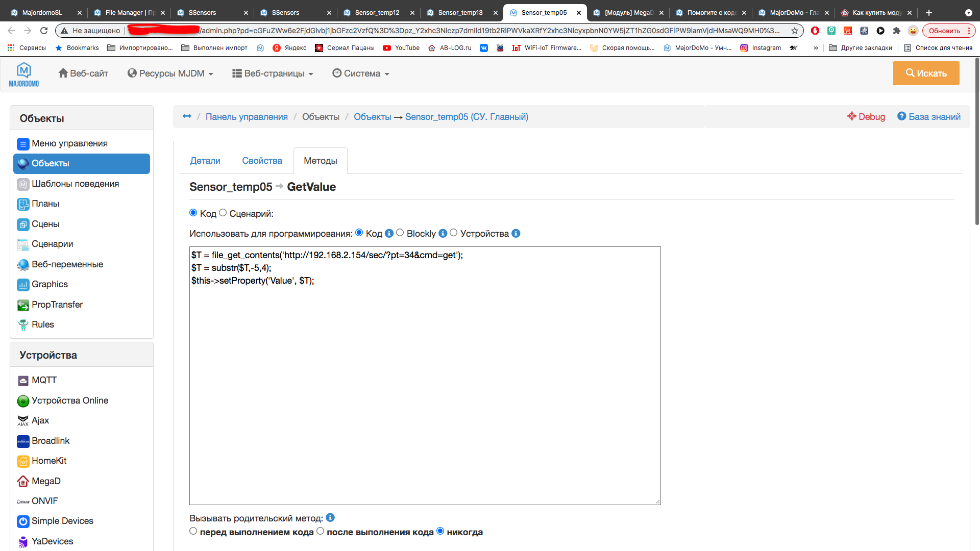Image resolution: width=980 pixels, height=551 pixels.
Task: Expand the Ресурсы MJDM dropdown menu
Action: tap(170, 73)
